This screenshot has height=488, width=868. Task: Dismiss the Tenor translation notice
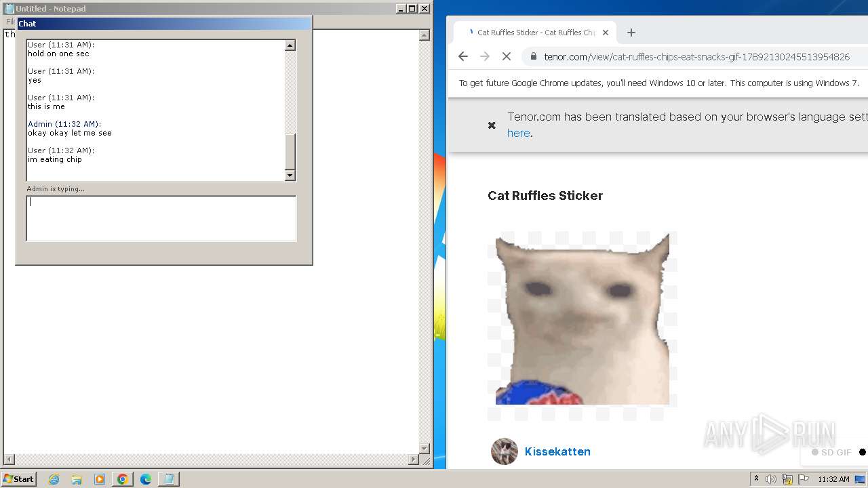tap(492, 125)
